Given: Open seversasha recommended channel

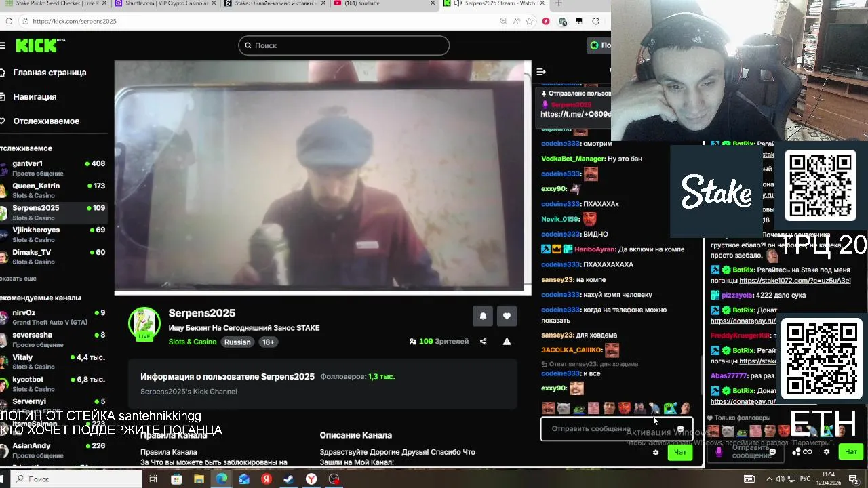Looking at the screenshot, I should click(x=54, y=340).
